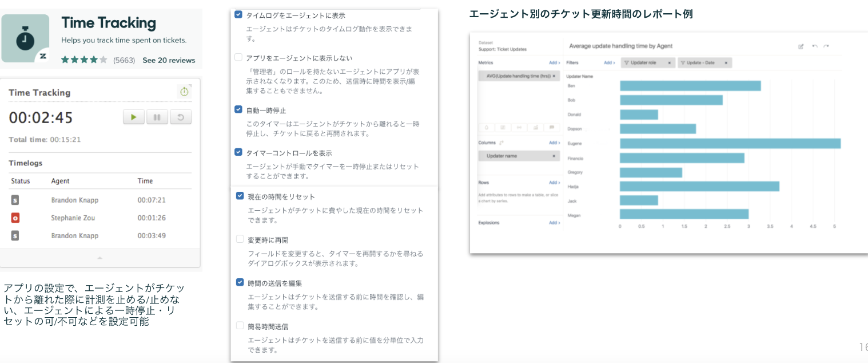Image resolution: width=868 pixels, height=363 pixels.
Task: Check the アプリをエージェントに表示しない option
Action: [x=239, y=58]
